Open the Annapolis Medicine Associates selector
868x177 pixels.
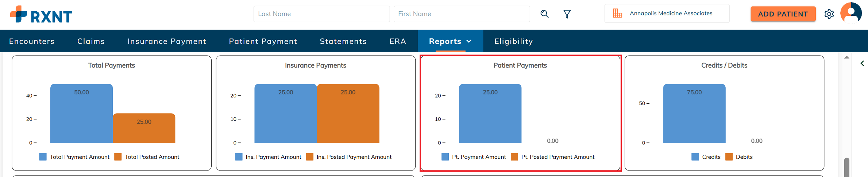[671, 14]
